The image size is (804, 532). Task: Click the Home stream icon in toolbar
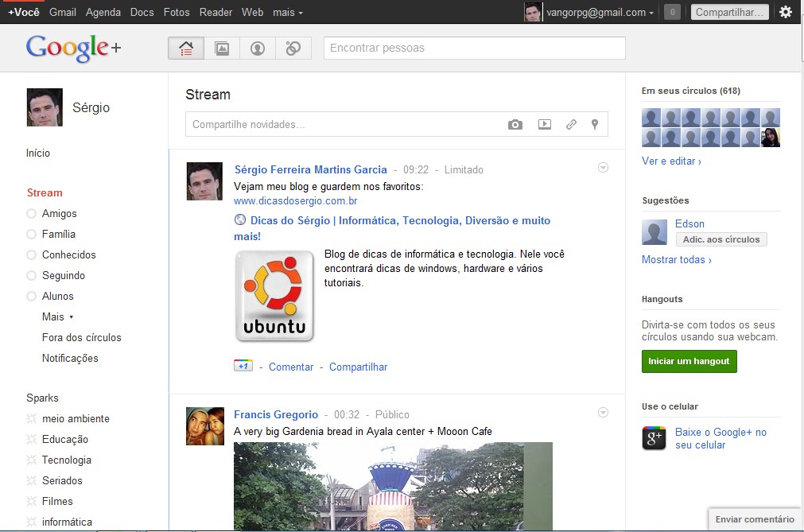[186, 49]
